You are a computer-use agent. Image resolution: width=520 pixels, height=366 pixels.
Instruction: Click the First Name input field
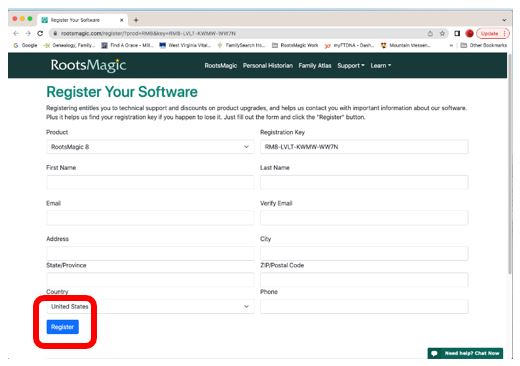(150, 182)
